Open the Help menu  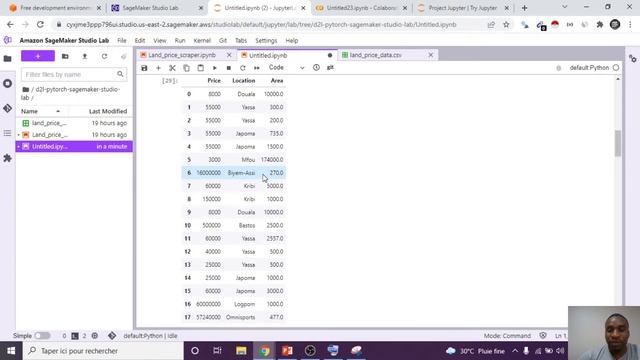click(291, 40)
